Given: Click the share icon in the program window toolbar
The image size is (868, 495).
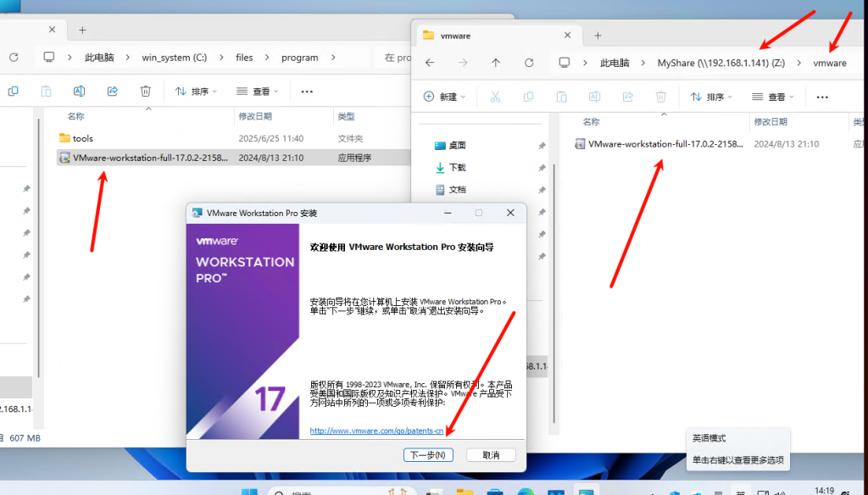Looking at the screenshot, I should (x=113, y=92).
